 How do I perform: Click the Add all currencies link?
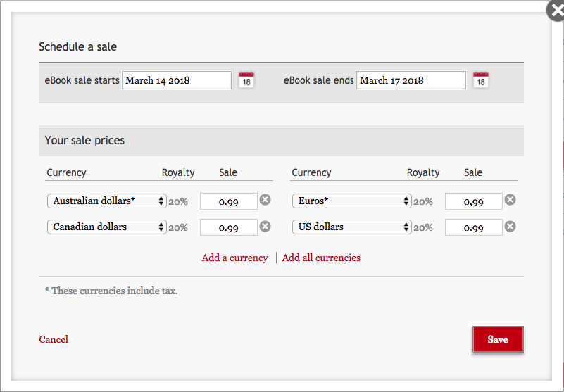(321, 258)
